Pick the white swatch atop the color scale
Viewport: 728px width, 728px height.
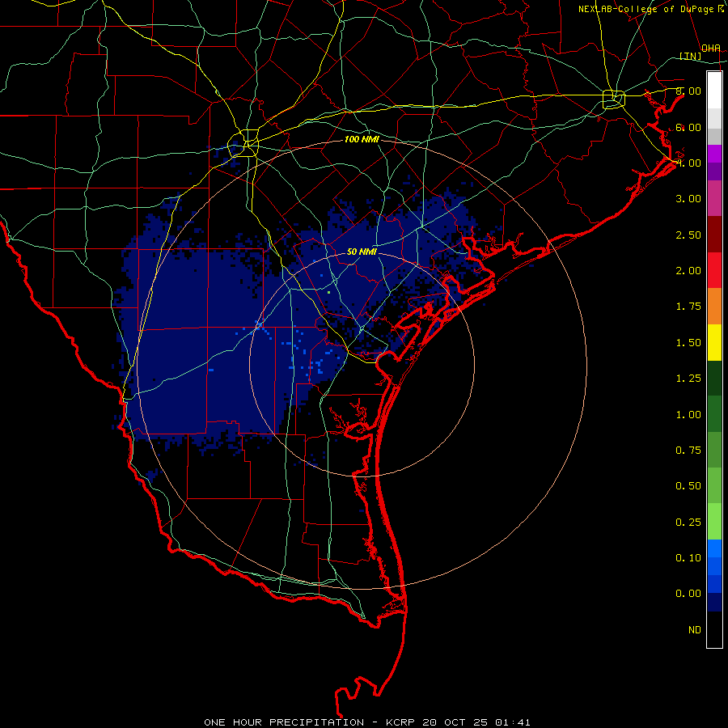(x=714, y=90)
